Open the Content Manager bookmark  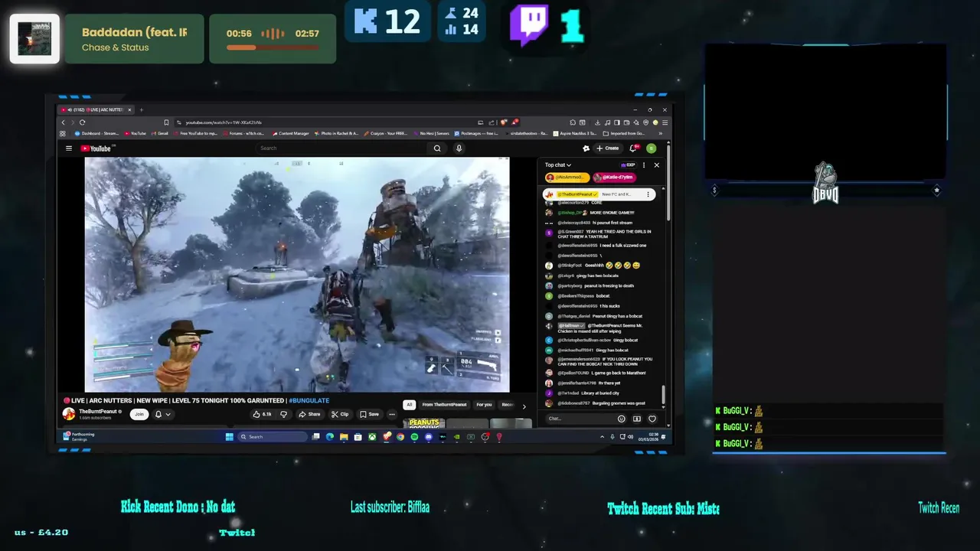click(x=290, y=133)
